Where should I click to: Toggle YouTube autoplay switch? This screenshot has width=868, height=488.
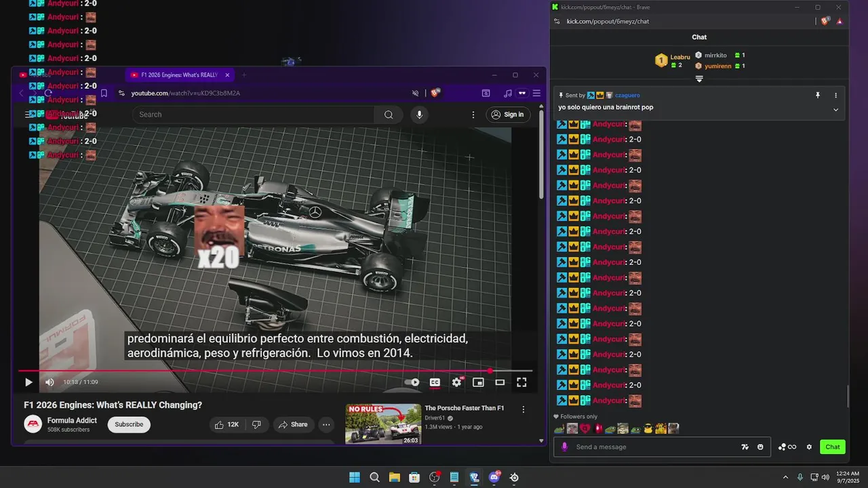click(x=412, y=382)
